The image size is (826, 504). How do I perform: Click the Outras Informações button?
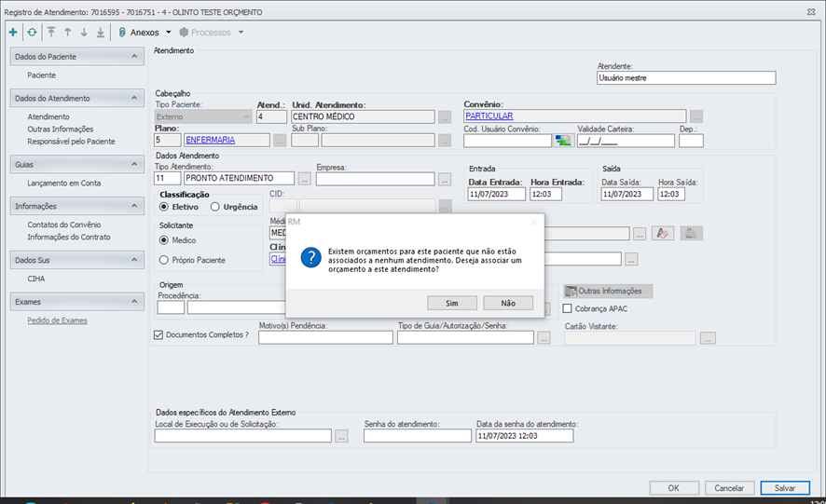[608, 292]
